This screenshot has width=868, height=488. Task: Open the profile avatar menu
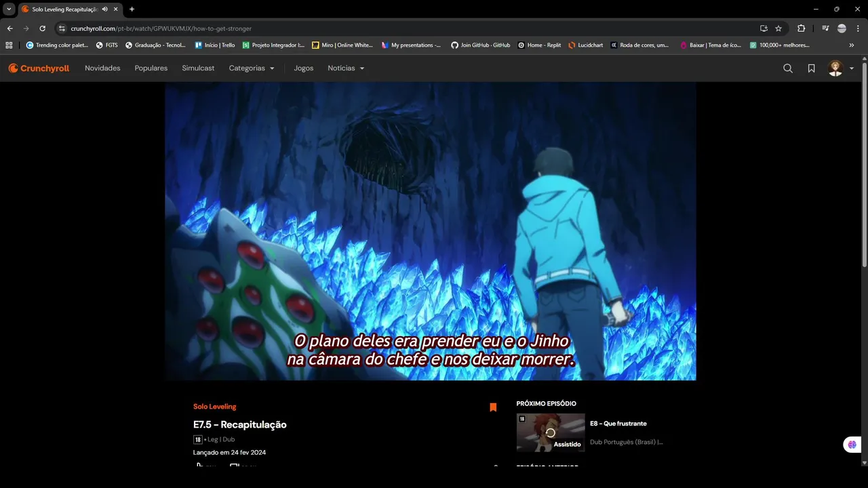pos(841,68)
